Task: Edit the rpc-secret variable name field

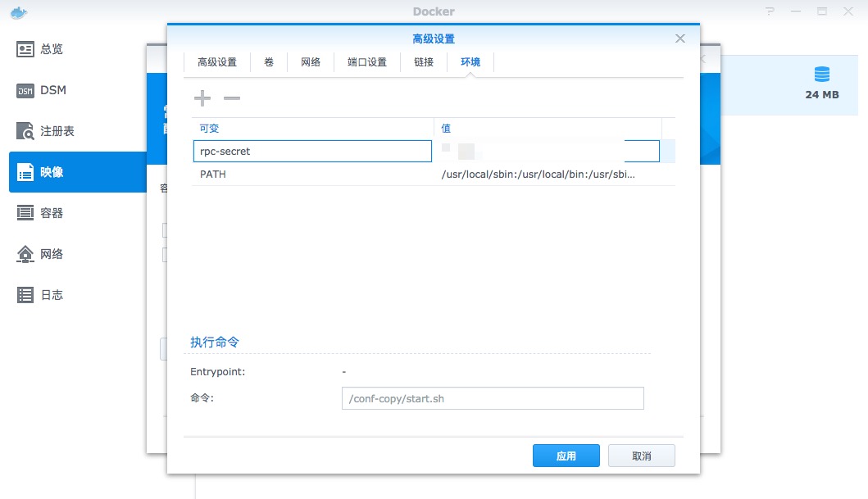Action: point(312,152)
